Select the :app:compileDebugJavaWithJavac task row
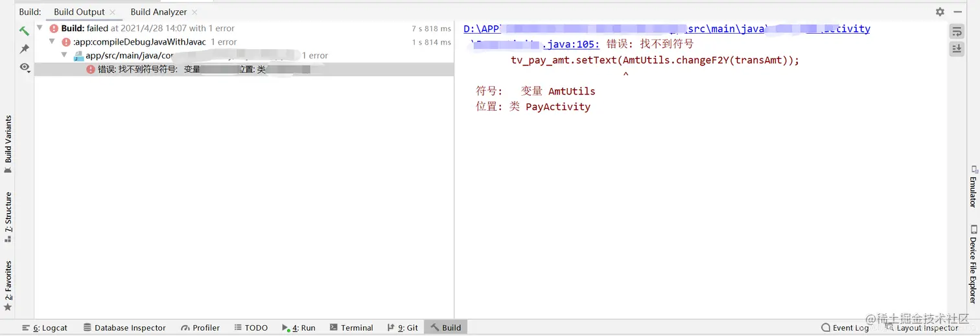980x336 pixels. (244, 42)
